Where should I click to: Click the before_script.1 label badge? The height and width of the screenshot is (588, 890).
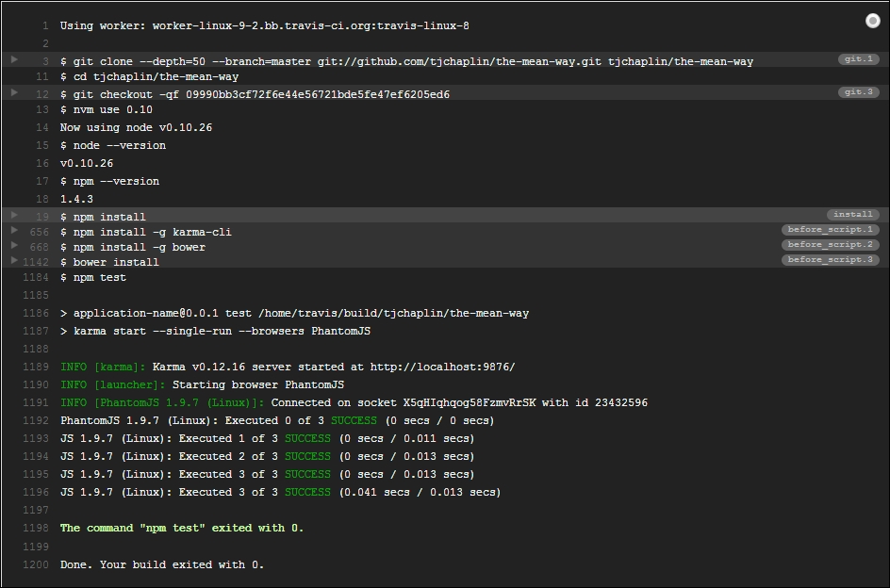click(830, 230)
